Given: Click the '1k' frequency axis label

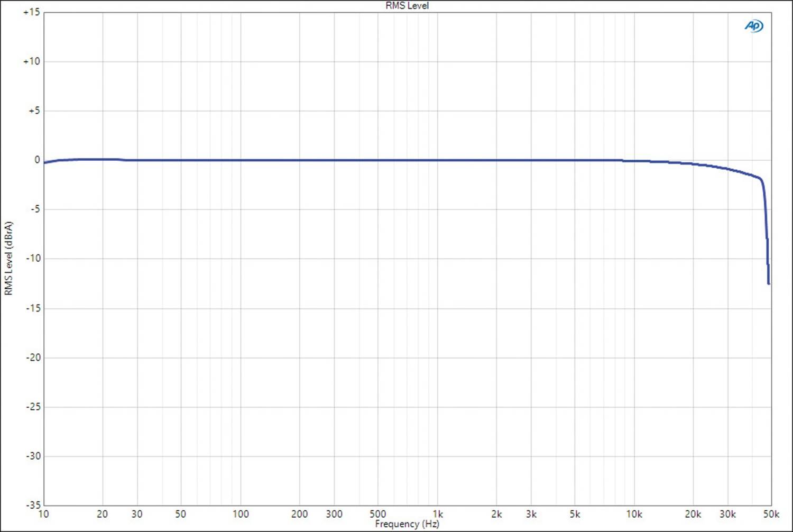Looking at the screenshot, I should point(438,514).
